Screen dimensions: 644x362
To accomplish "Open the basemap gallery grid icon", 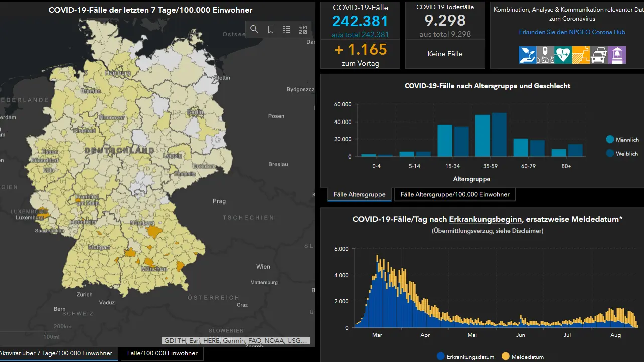I will 303,29.
